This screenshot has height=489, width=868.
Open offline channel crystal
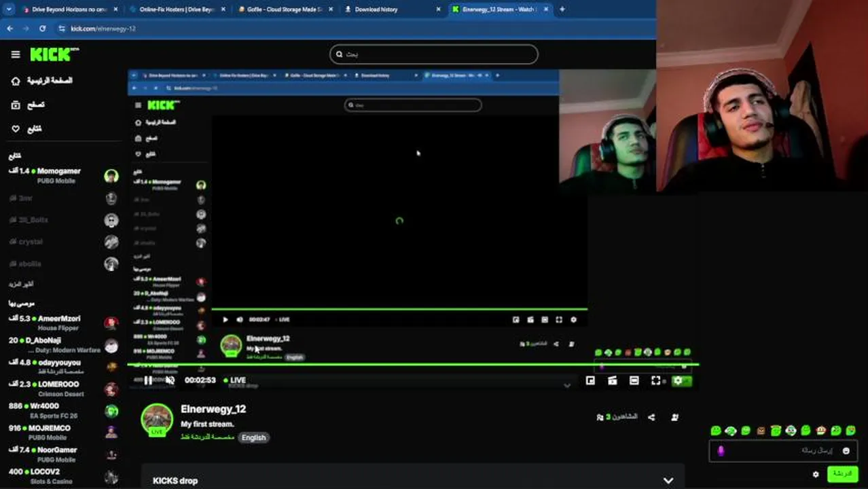coord(64,242)
